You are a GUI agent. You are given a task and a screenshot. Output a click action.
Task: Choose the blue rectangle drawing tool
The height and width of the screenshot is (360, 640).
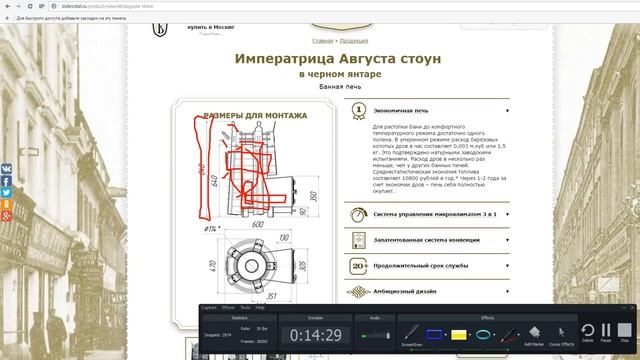coord(433,335)
